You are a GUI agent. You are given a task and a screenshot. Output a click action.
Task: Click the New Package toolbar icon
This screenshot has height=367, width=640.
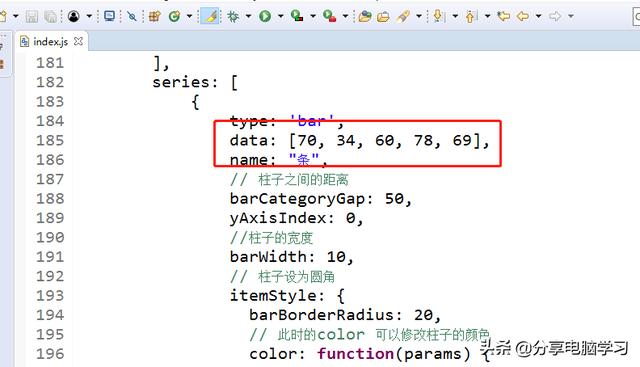pyautogui.click(x=155, y=16)
